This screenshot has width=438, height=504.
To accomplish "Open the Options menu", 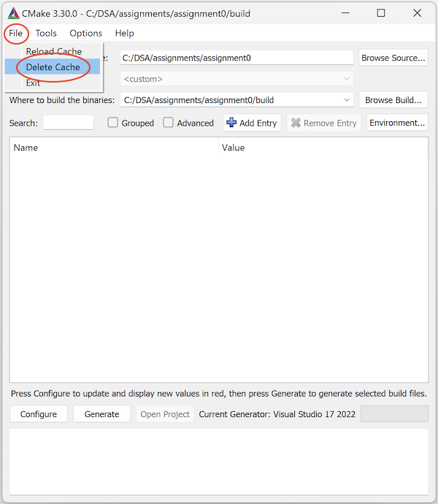I will pos(86,33).
